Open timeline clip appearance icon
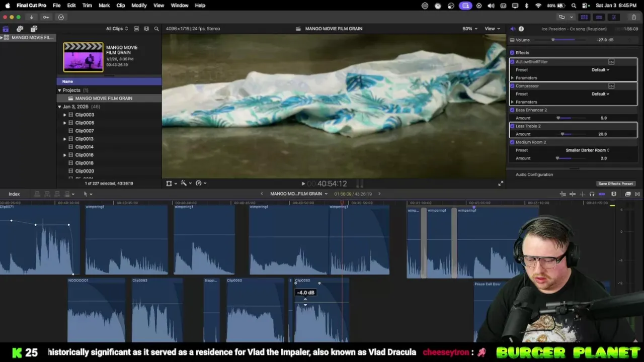This screenshot has height=362, width=644. click(x=614, y=194)
